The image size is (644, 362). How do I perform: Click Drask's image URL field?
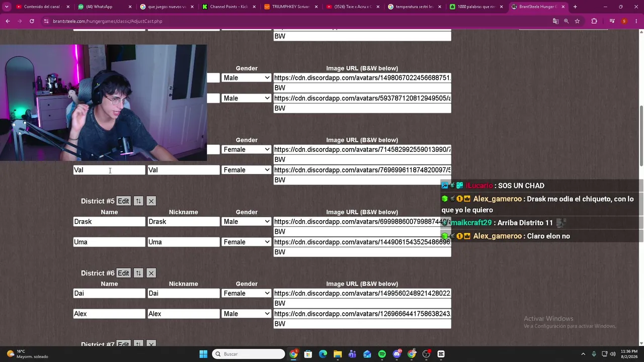click(x=362, y=222)
